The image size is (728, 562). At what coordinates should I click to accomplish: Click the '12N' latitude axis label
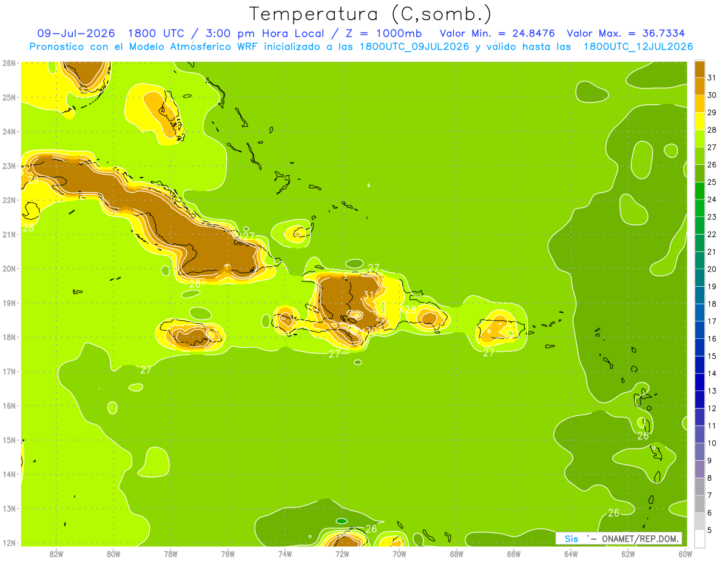tap(9, 543)
